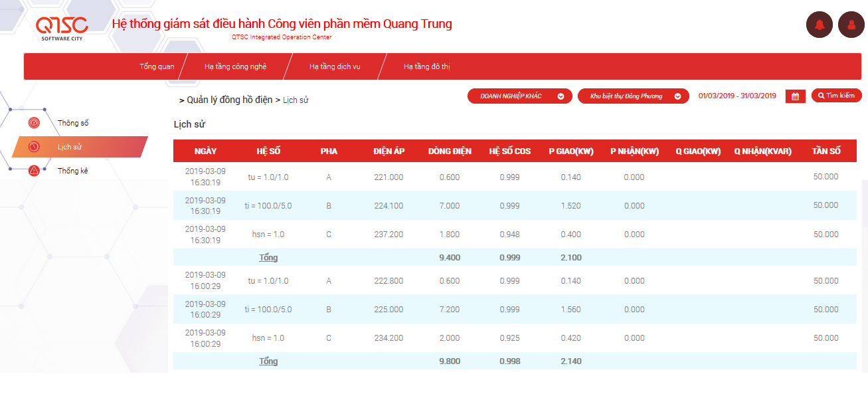868x394 pixels.
Task: Click the PHA column header
Action: point(329,151)
